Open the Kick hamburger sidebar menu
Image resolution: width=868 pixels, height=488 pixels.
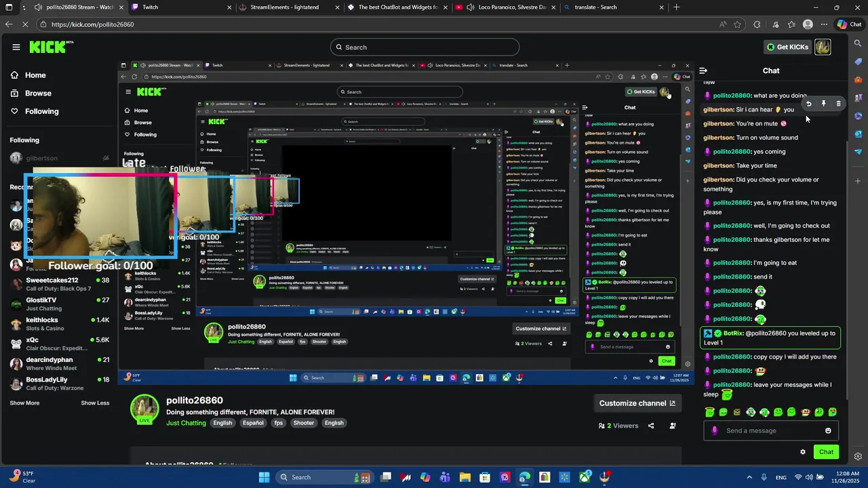(x=16, y=47)
